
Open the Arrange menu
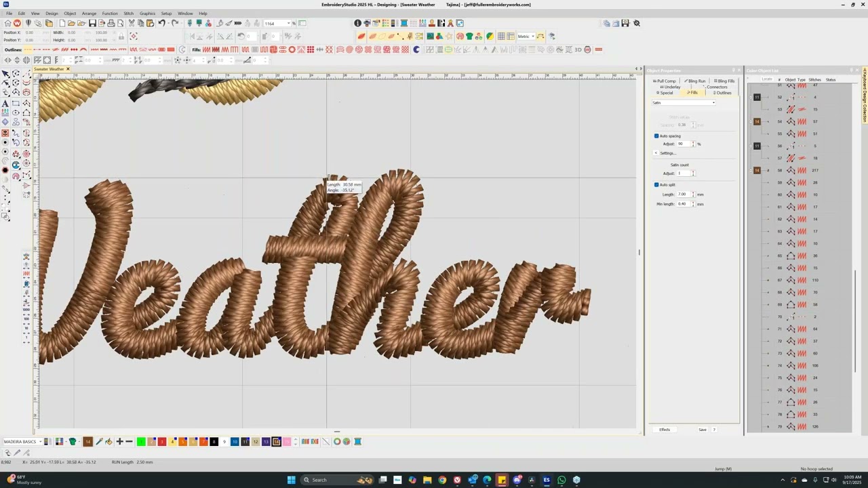pyautogui.click(x=89, y=14)
